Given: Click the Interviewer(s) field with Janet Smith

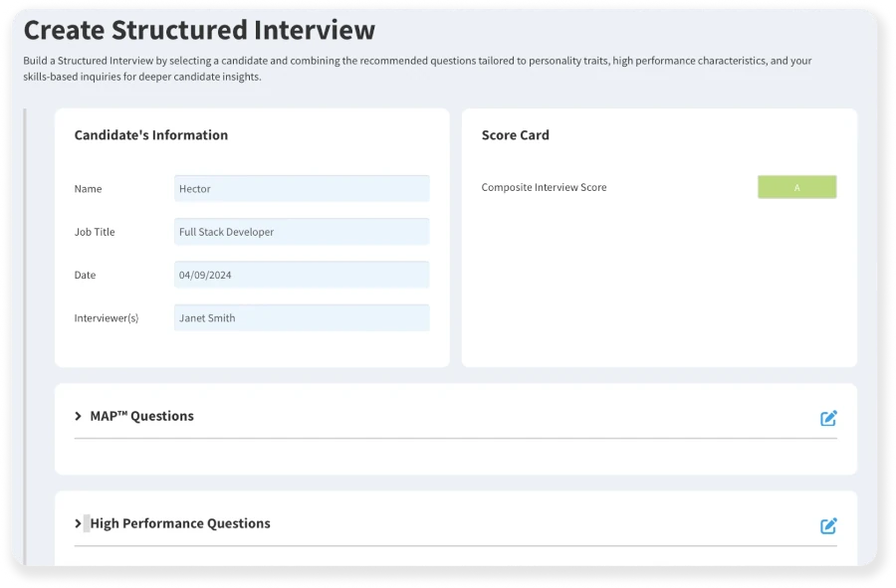Looking at the screenshot, I should tap(302, 318).
